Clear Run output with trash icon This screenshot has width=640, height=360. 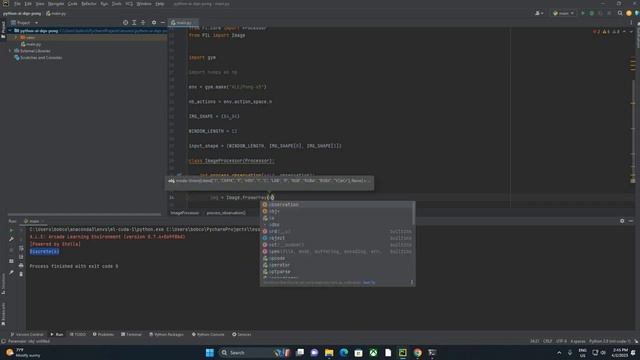[x=21, y=274]
